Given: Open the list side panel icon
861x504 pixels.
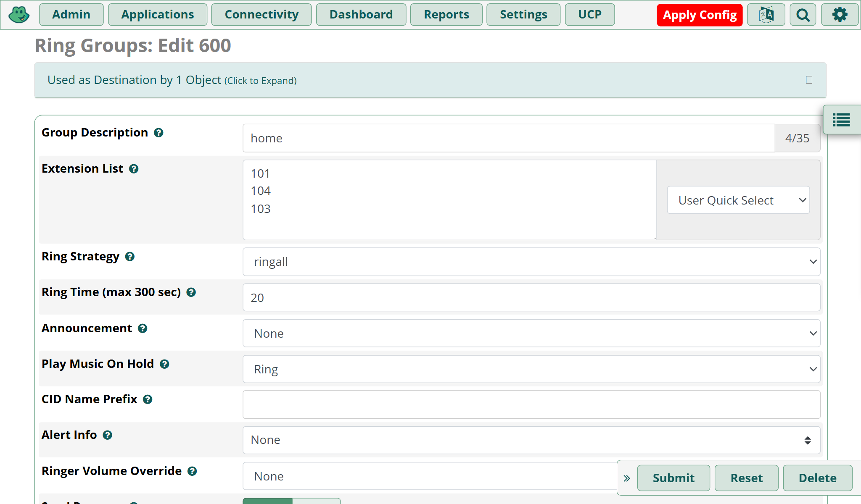Looking at the screenshot, I should coord(842,120).
